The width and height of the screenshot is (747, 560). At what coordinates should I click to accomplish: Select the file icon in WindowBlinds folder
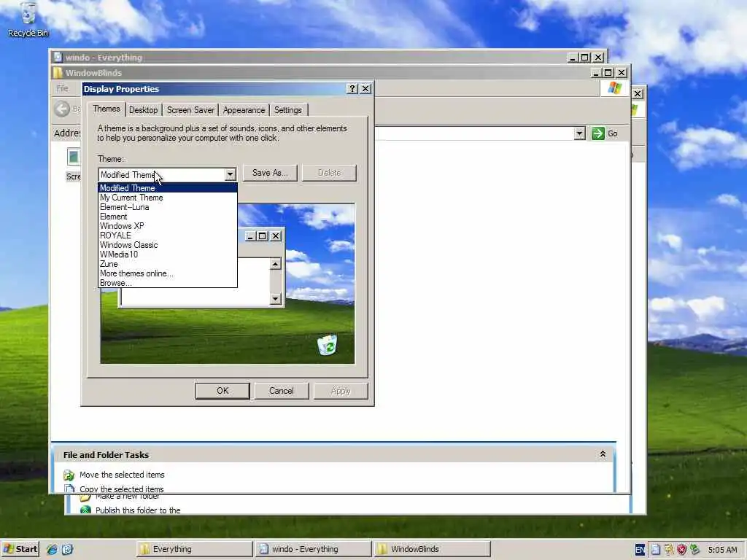73,157
